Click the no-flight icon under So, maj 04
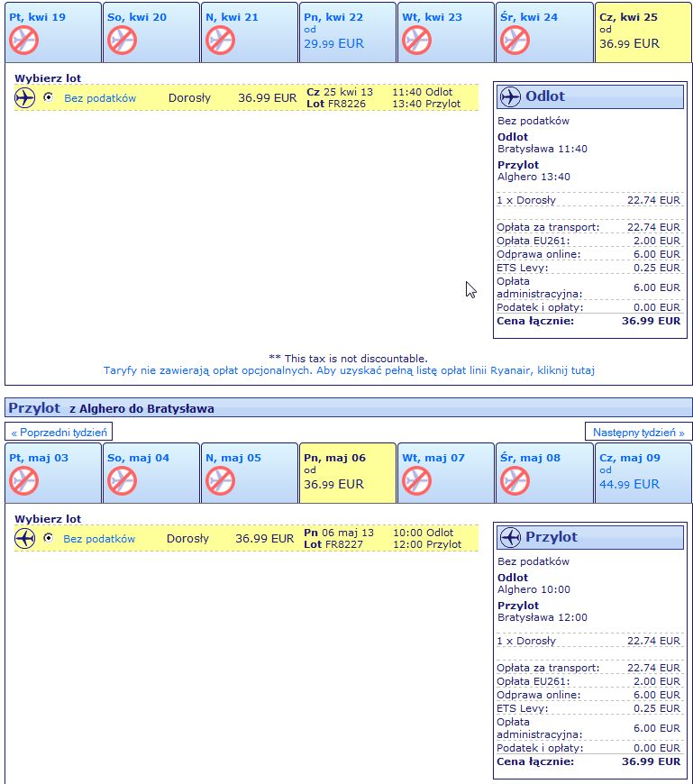The height and width of the screenshot is (784, 693). tap(122, 481)
